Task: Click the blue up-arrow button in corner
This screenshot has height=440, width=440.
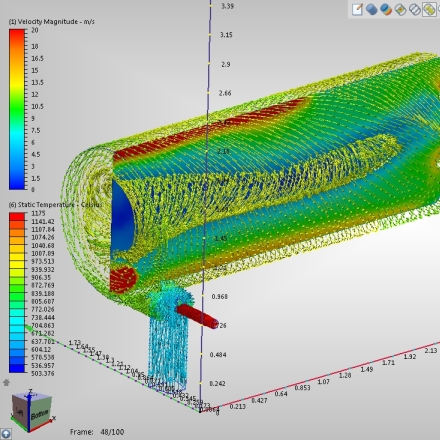Action: pos(6,434)
